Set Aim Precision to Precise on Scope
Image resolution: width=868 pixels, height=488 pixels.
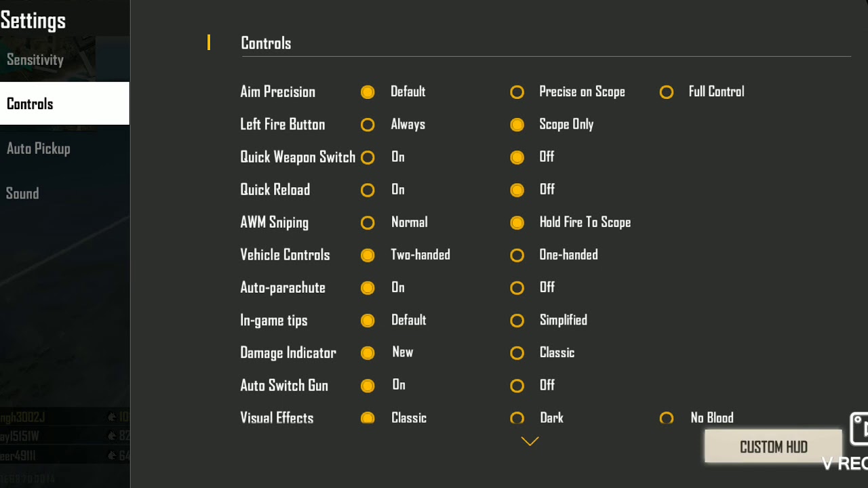point(517,92)
